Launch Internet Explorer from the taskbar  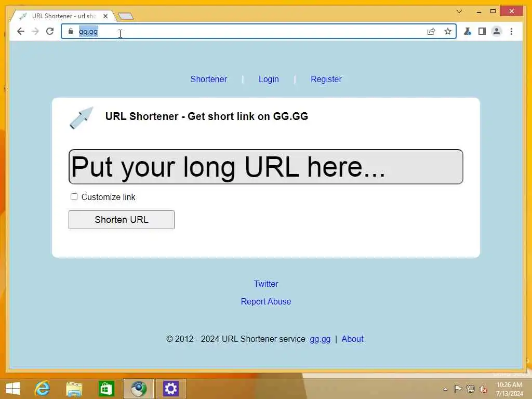tap(43, 389)
